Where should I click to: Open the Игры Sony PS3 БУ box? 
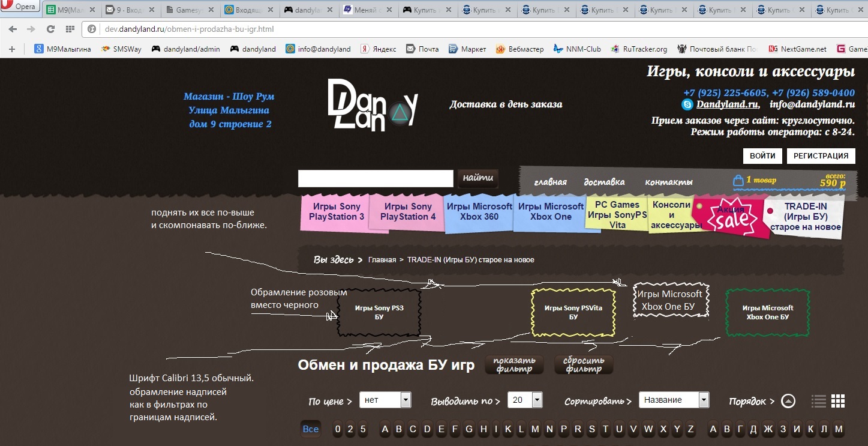pos(379,313)
